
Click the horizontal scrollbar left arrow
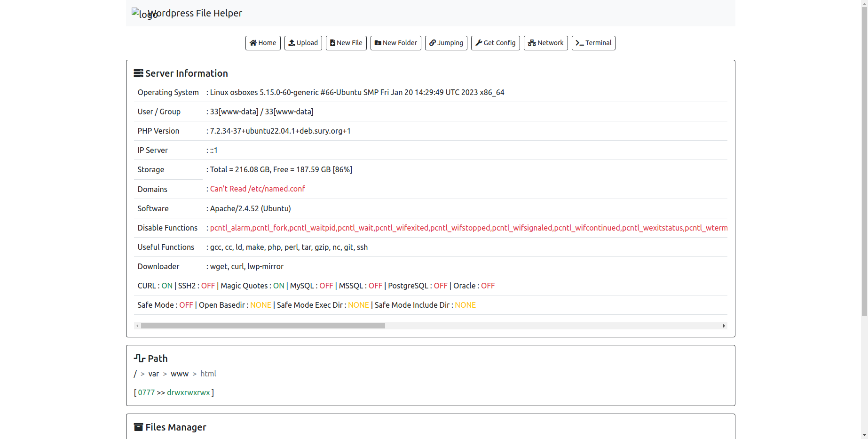137,326
